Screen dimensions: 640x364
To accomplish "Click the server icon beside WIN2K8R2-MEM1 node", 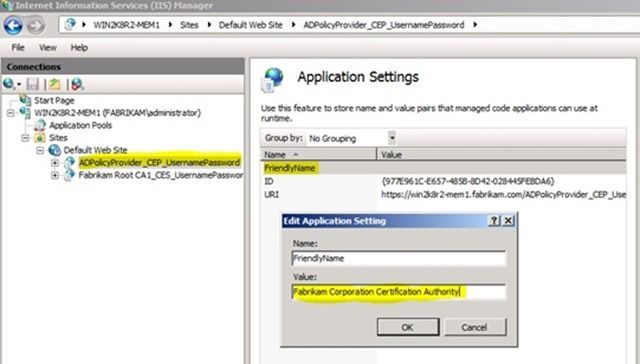I will coord(25,112).
